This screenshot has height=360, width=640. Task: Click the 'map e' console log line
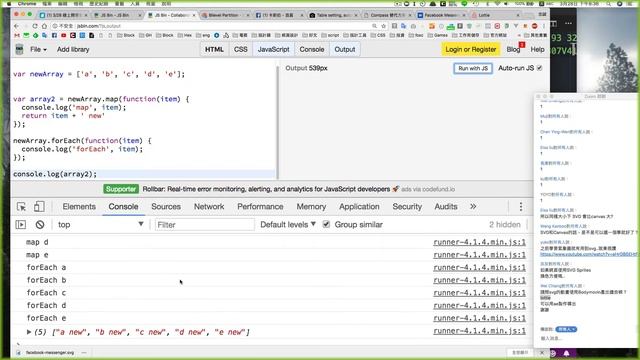point(37,255)
